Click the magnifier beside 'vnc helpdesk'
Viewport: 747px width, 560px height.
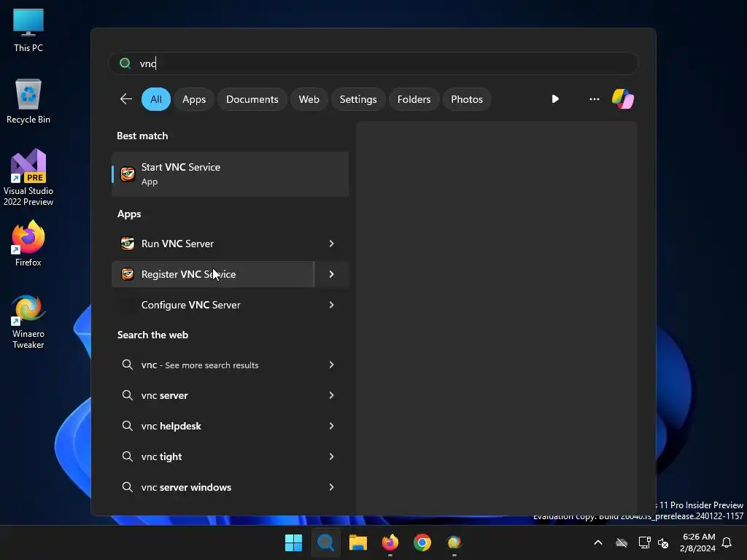click(x=127, y=426)
